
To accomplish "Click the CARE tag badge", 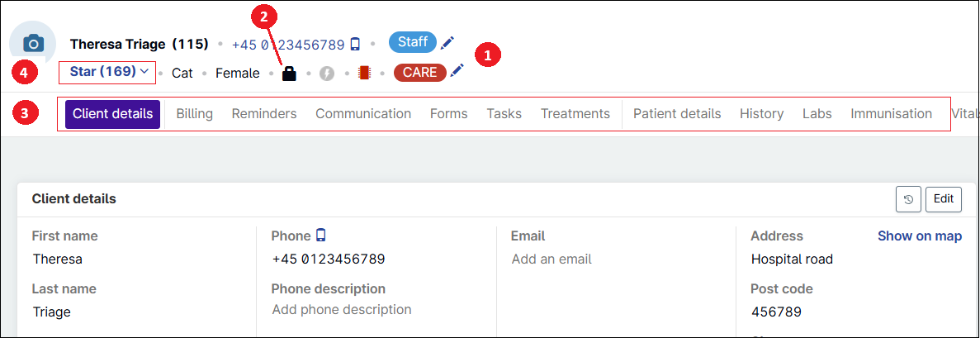I will click(x=420, y=73).
